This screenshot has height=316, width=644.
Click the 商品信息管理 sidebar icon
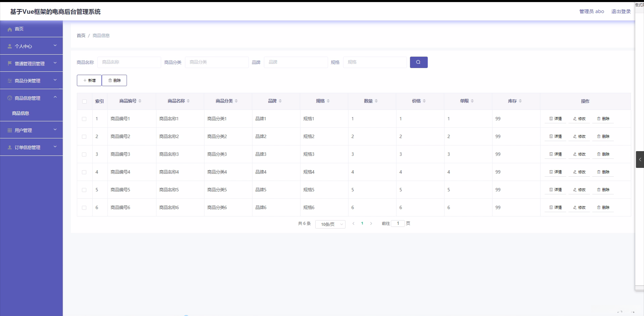point(10,98)
